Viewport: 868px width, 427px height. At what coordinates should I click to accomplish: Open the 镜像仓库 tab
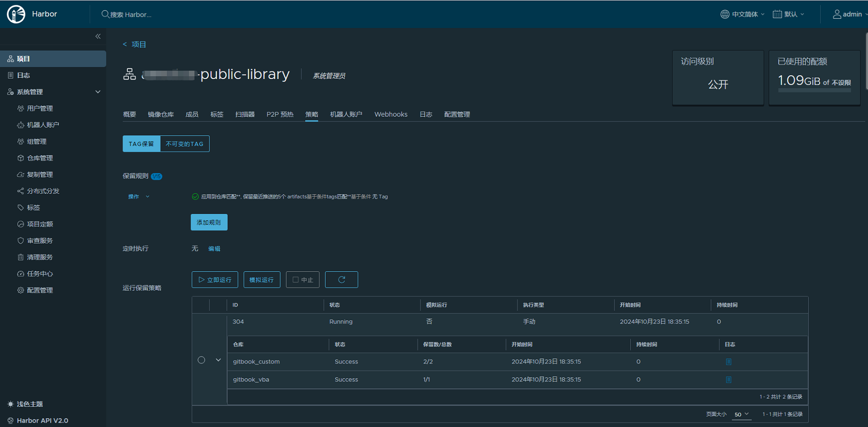pyautogui.click(x=161, y=114)
